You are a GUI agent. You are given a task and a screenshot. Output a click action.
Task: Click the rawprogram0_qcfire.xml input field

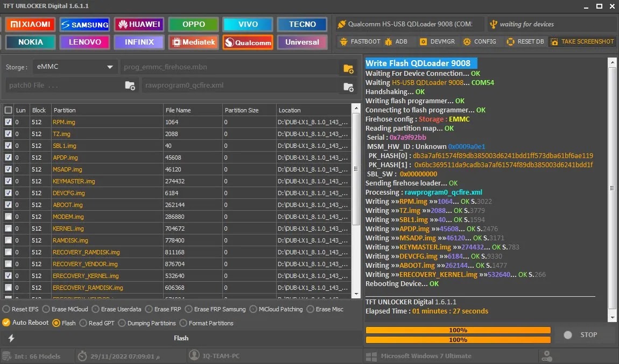click(242, 85)
